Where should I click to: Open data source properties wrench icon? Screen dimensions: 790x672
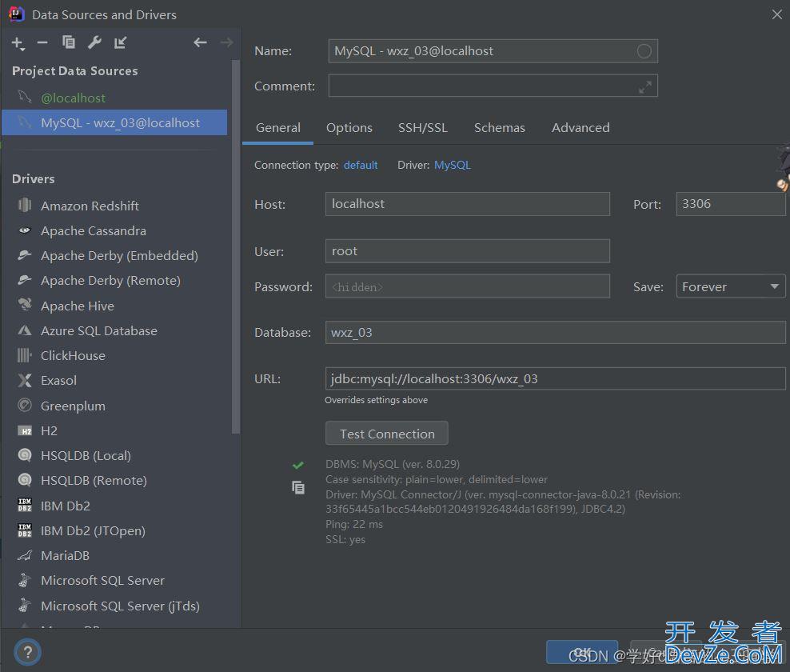(94, 42)
